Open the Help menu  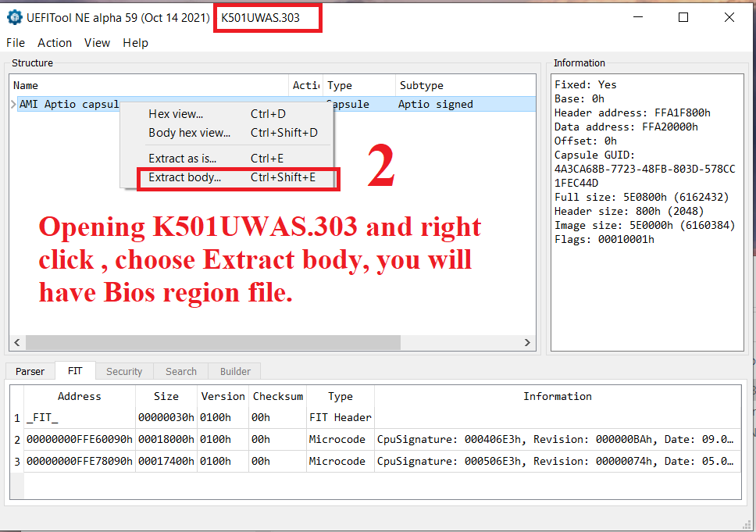(135, 43)
